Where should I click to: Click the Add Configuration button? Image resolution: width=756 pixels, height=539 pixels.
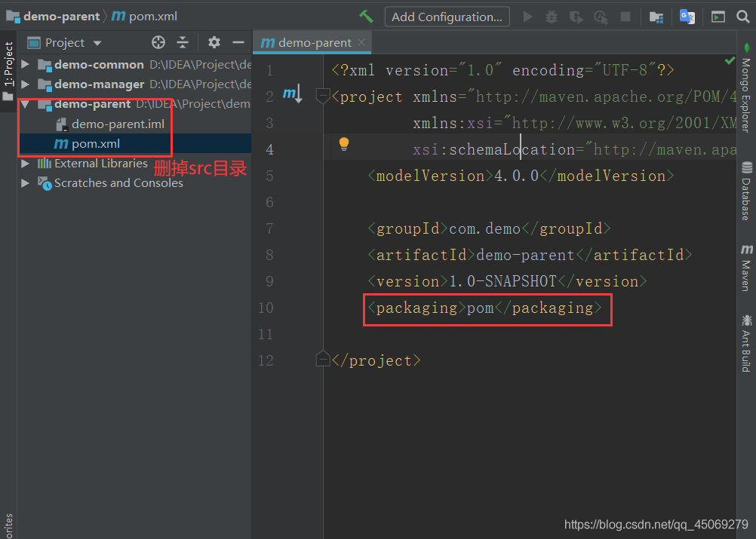point(447,17)
